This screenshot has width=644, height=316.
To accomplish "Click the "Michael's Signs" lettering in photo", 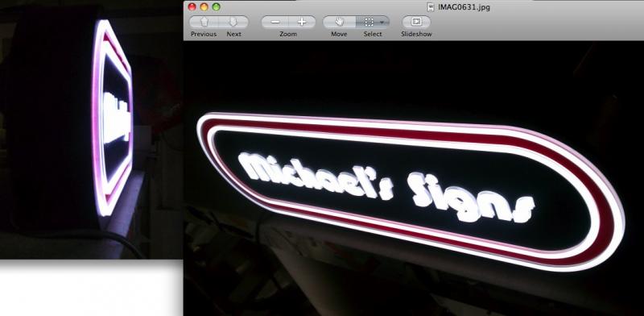I will [386, 187].
